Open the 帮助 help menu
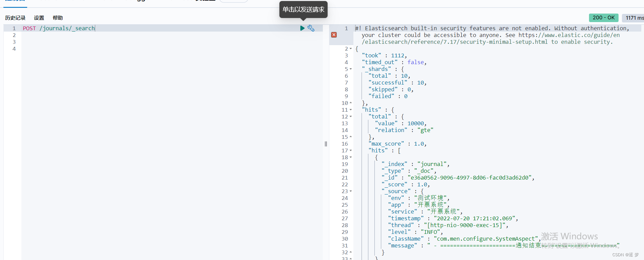This screenshot has height=260, width=644. (58, 18)
